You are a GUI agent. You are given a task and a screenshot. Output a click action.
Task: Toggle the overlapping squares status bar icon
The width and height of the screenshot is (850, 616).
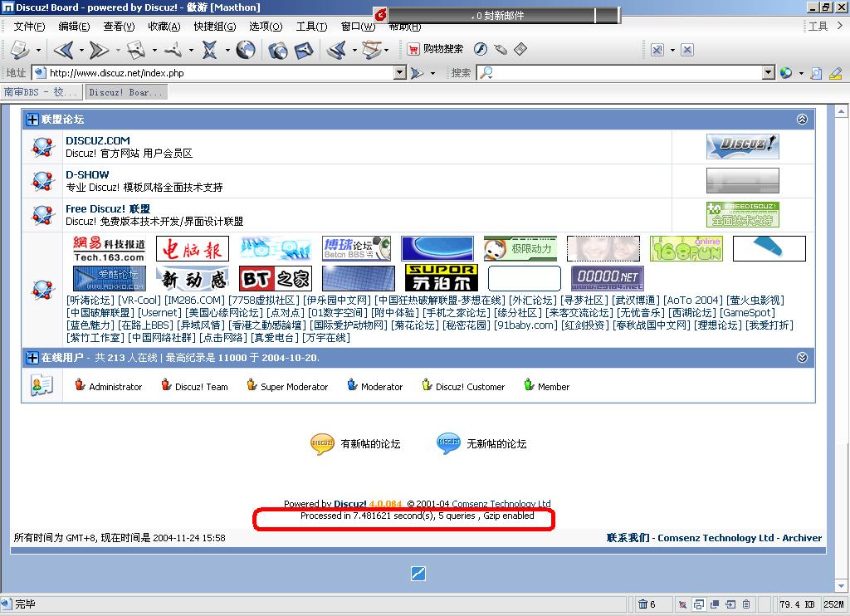tap(715, 604)
